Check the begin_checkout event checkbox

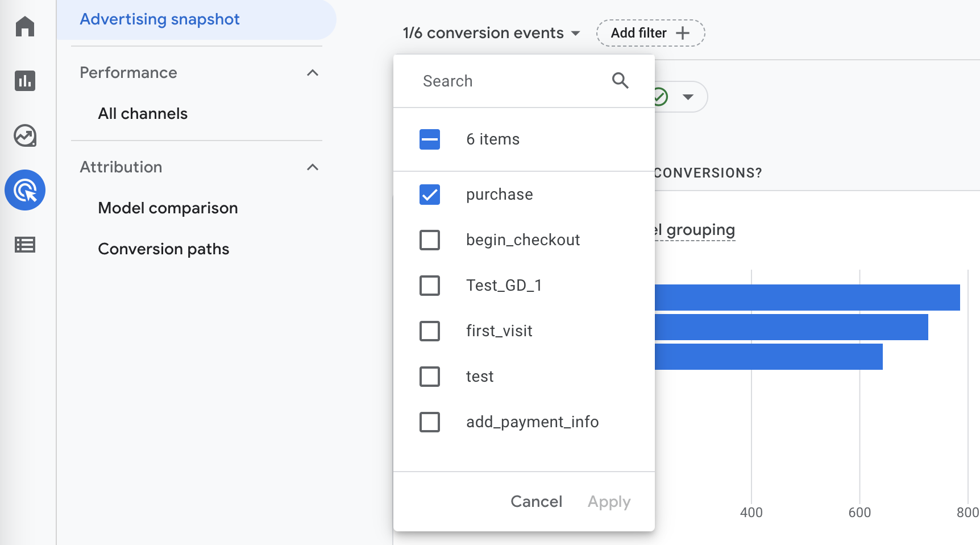click(430, 240)
